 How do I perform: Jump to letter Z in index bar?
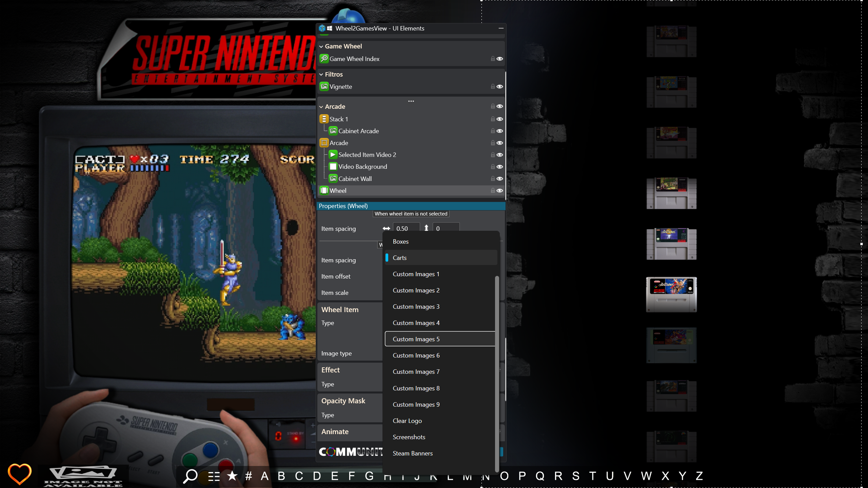pyautogui.click(x=699, y=476)
